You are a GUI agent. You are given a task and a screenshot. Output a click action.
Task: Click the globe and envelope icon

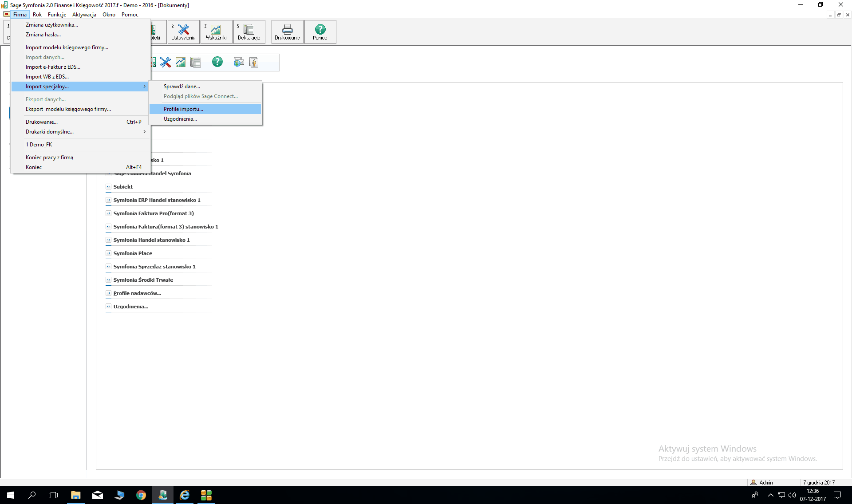(x=239, y=62)
